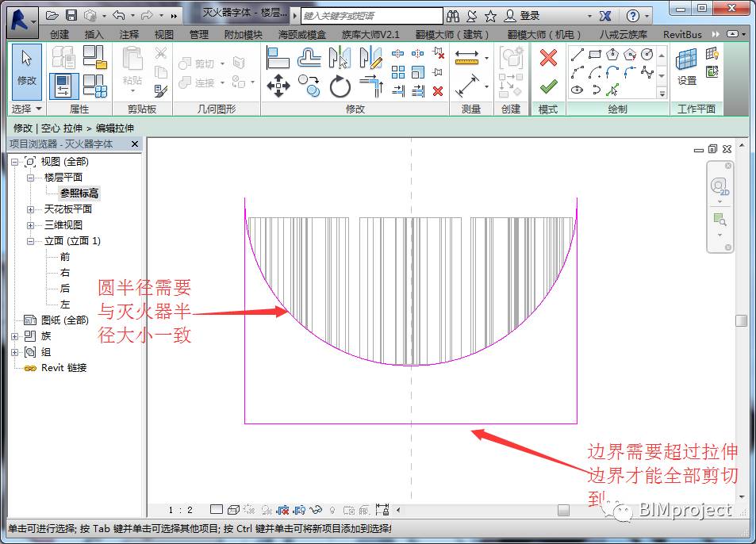Expand the 天花板平面 tree node
Viewport: 756px width, 544px height.
30,209
